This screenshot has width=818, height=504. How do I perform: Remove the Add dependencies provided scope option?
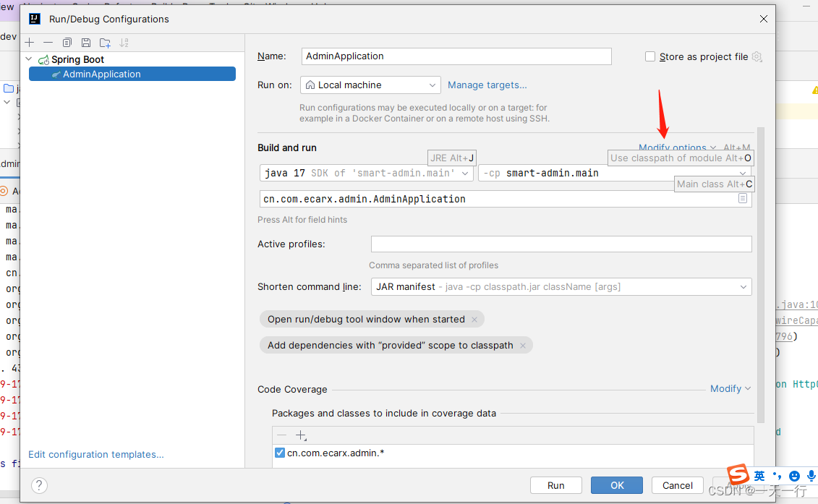tap(523, 346)
